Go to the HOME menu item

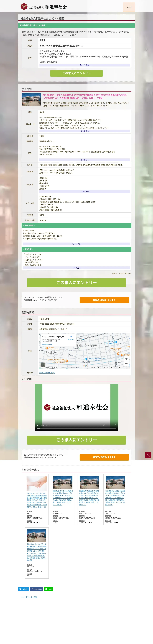(x=129, y=7)
